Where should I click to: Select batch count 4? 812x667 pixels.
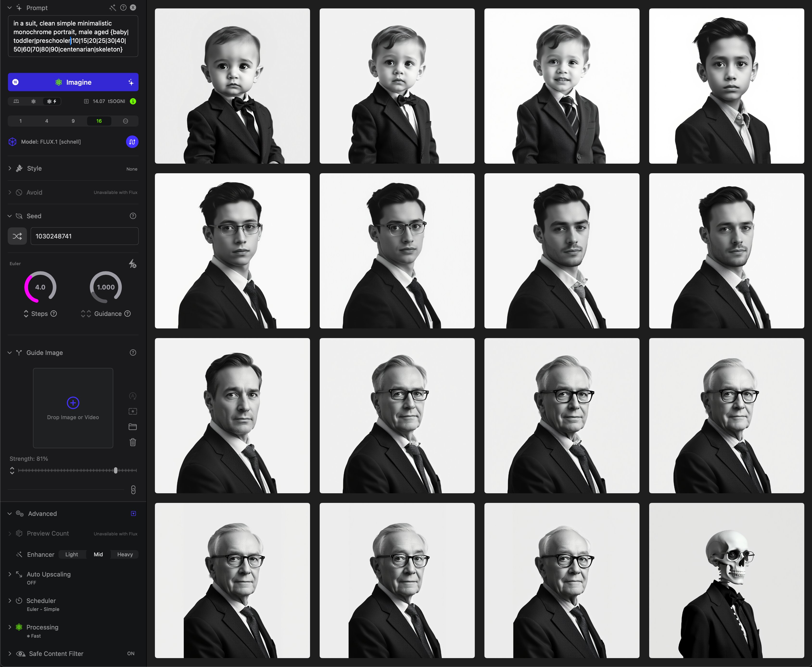pyautogui.click(x=47, y=121)
